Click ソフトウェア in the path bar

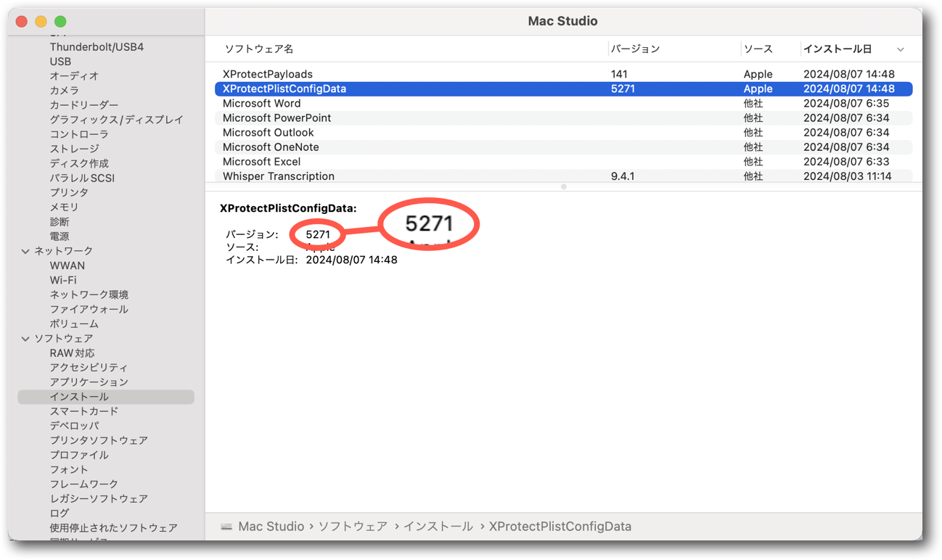(353, 527)
